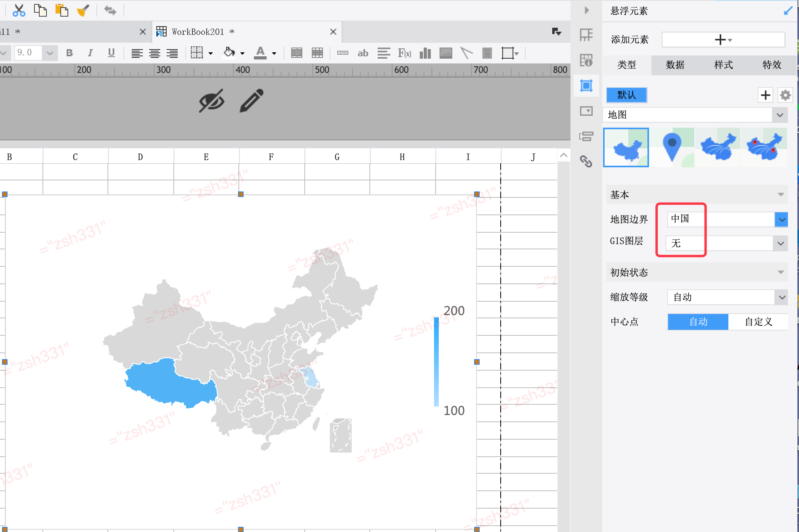Open the widget settings panel icon

[x=586, y=111]
